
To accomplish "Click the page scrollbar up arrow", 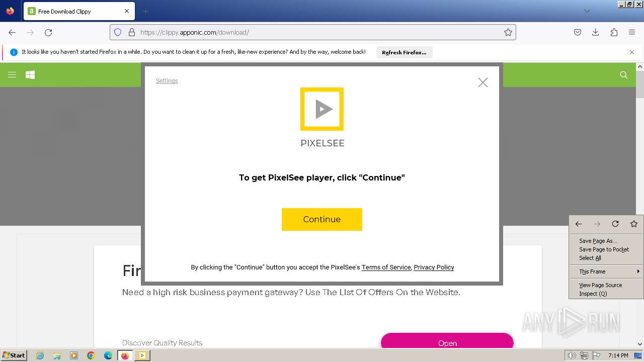I will point(640,67).
